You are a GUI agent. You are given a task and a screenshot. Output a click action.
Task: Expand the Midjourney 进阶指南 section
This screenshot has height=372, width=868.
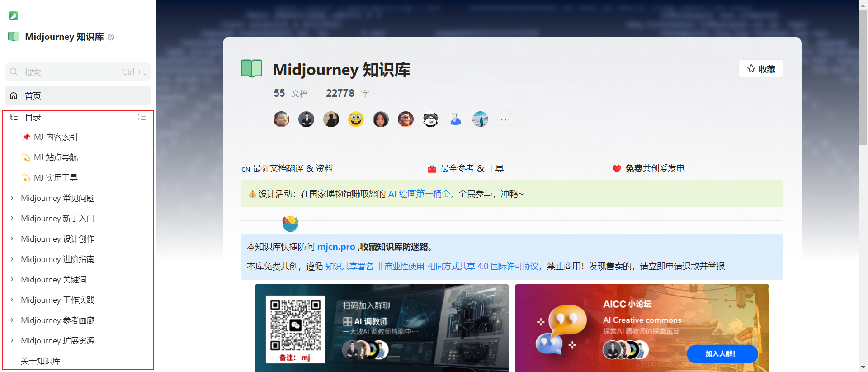(12, 259)
